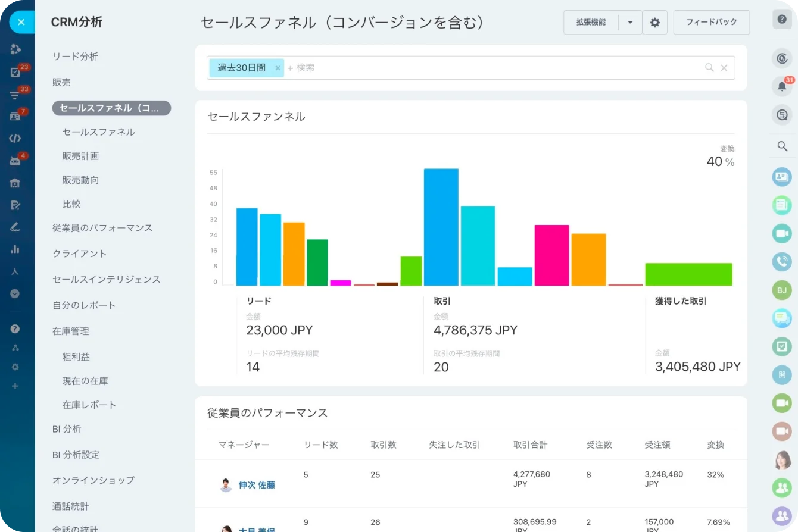Open the dropdown arrow beside 拡張機能

pyautogui.click(x=630, y=23)
